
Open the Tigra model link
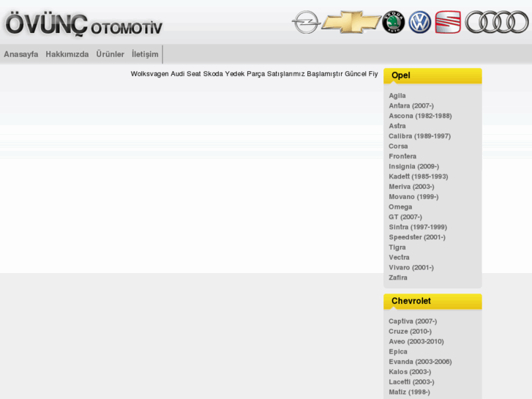[x=397, y=247]
